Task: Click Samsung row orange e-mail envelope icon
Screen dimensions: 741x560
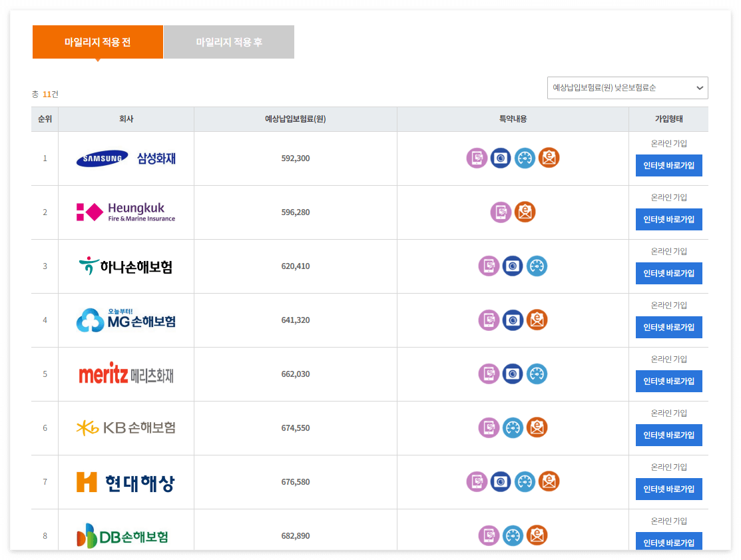Action: point(549,158)
